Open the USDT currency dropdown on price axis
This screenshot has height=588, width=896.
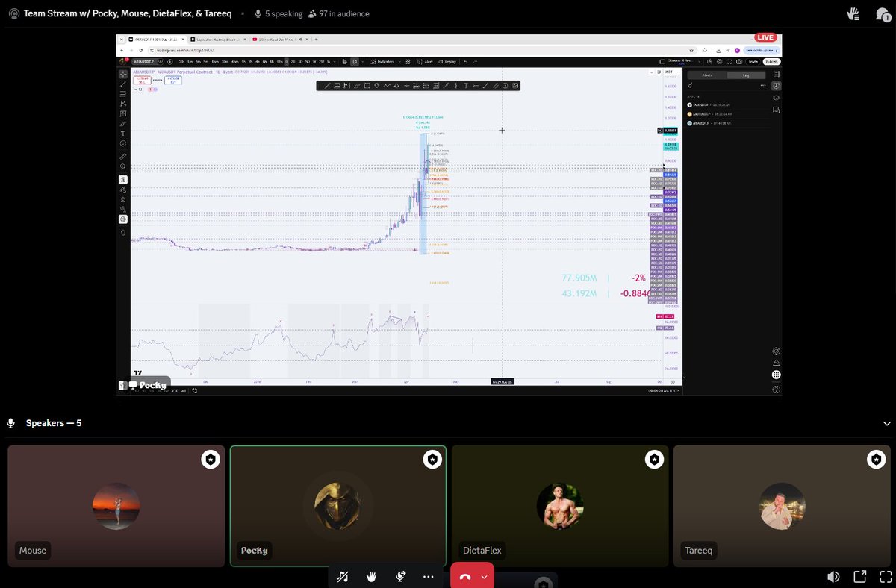(x=672, y=72)
